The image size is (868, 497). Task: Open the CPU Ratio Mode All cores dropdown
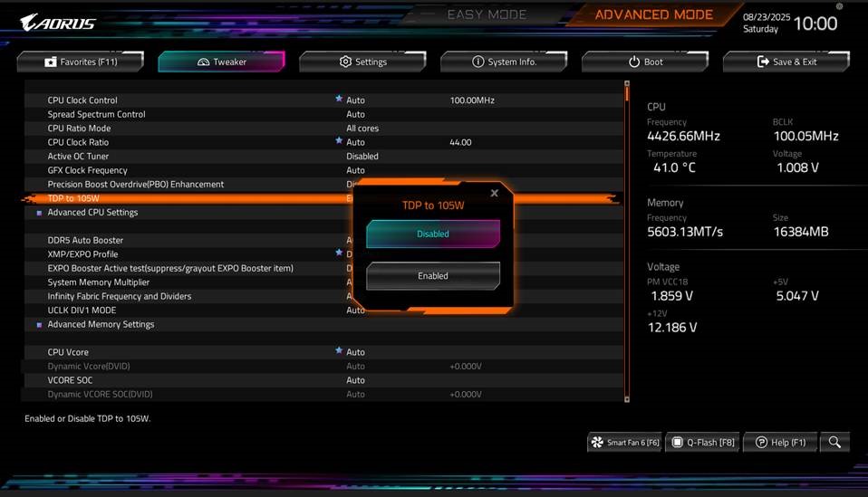(362, 129)
